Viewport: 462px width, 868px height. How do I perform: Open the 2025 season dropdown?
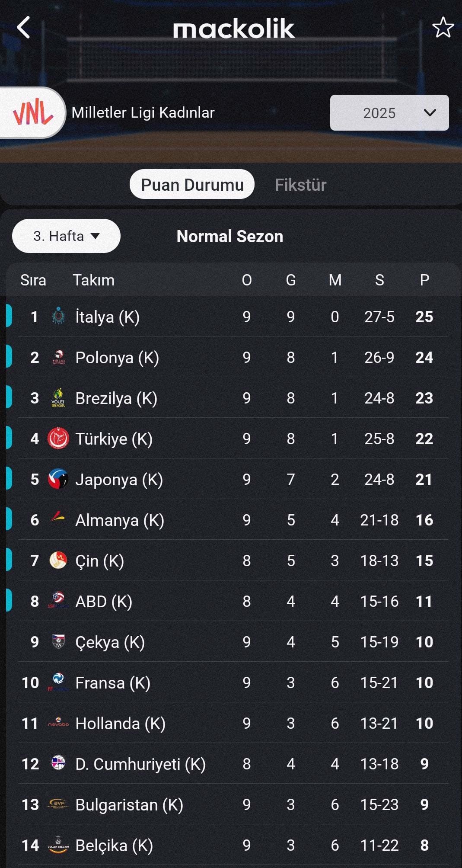389,113
